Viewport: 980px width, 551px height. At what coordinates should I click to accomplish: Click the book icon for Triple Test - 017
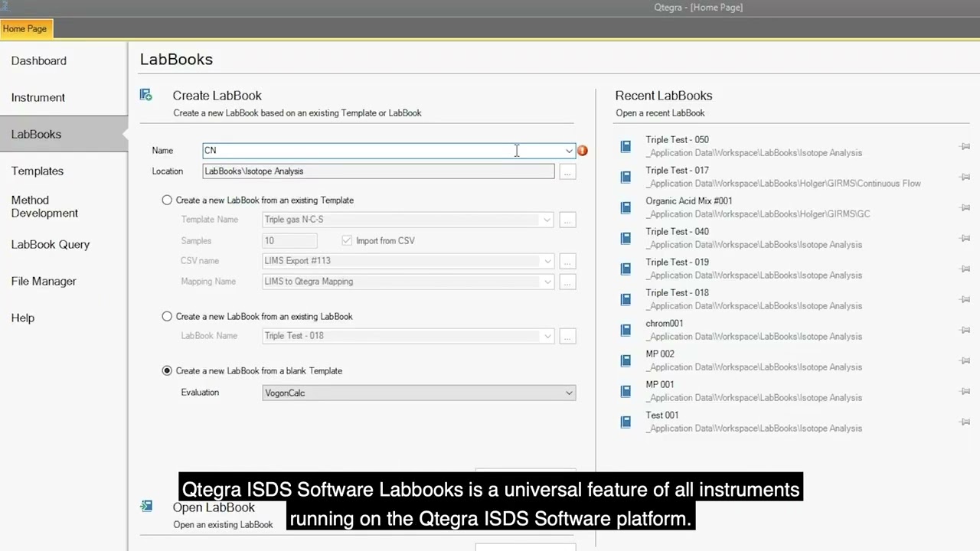pyautogui.click(x=626, y=177)
